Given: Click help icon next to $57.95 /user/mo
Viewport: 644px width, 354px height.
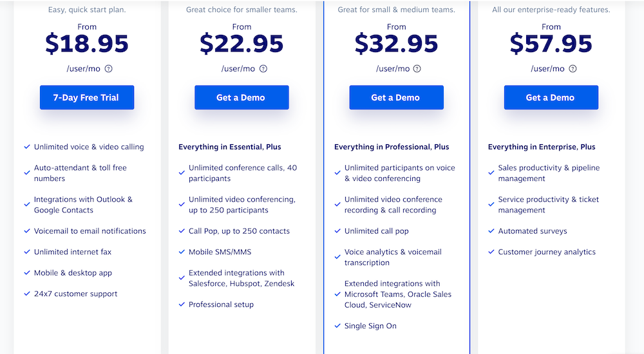Looking at the screenshot, I should tap(573, 69).
